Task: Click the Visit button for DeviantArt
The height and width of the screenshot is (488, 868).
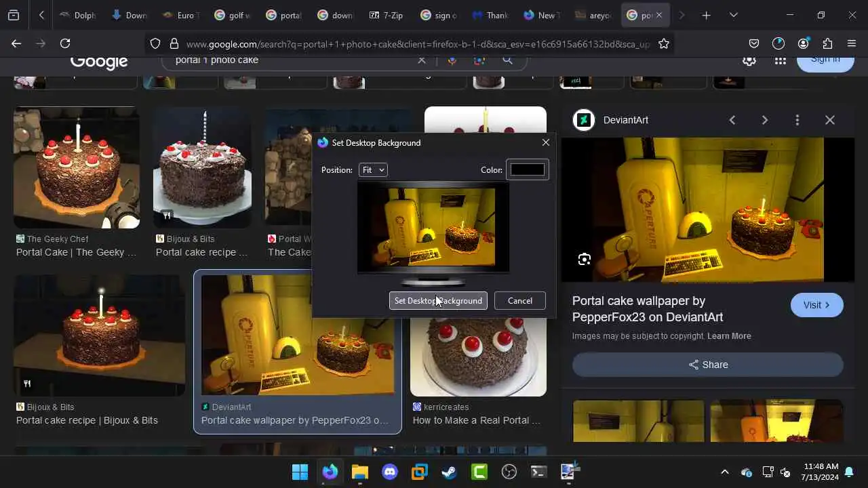Action: [x=817, y=305]
